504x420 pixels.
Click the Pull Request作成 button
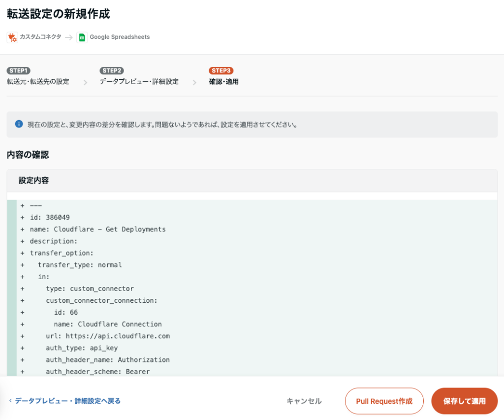[384, 401]
